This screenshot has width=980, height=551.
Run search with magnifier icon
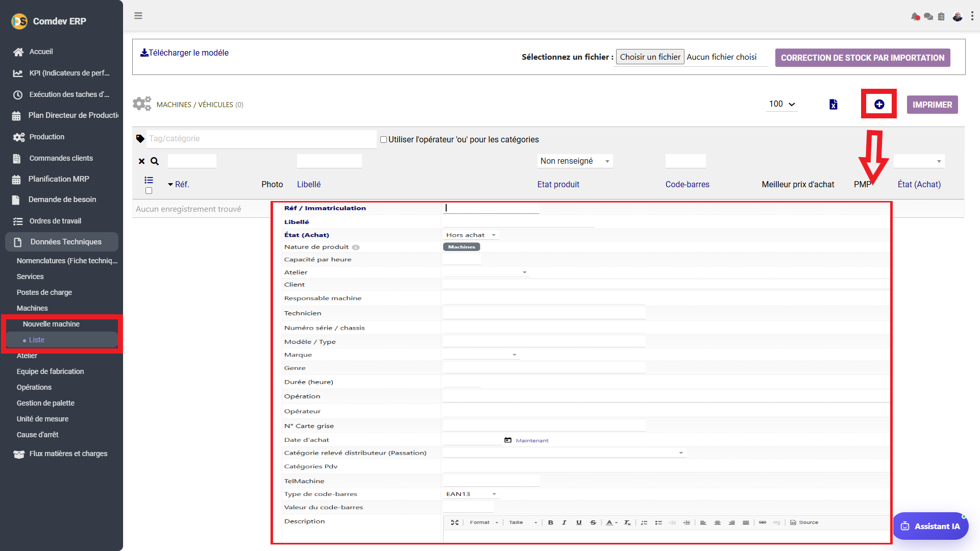pos(155,161)
